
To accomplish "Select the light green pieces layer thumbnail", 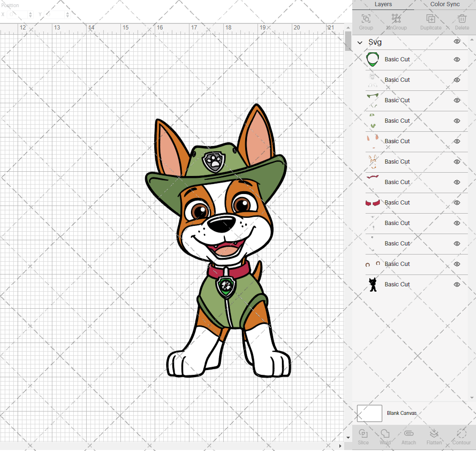I will [373, 120].
